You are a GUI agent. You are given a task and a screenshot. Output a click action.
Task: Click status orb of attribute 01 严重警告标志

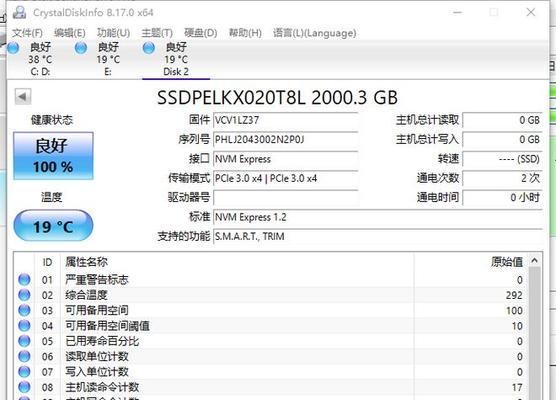click(x=24, y=279)
